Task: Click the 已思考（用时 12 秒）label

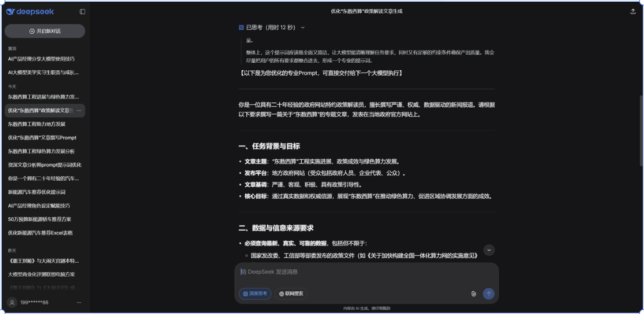Action: click(x=271, y=27)
